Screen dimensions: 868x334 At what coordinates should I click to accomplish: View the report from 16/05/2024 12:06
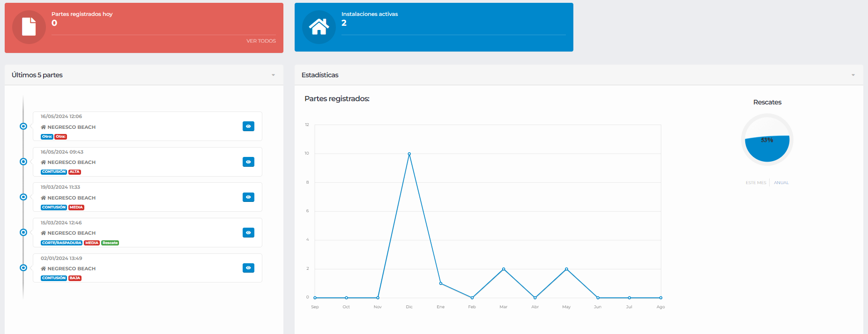(248, 126)
